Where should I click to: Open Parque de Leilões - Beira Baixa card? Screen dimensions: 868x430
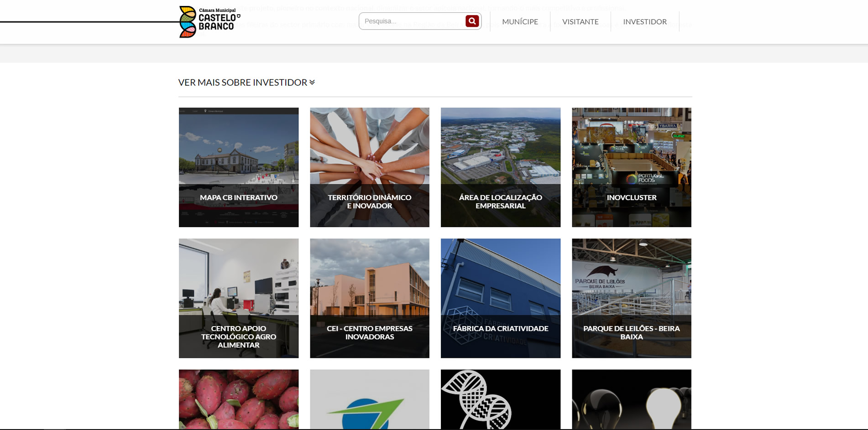point(632,298)
